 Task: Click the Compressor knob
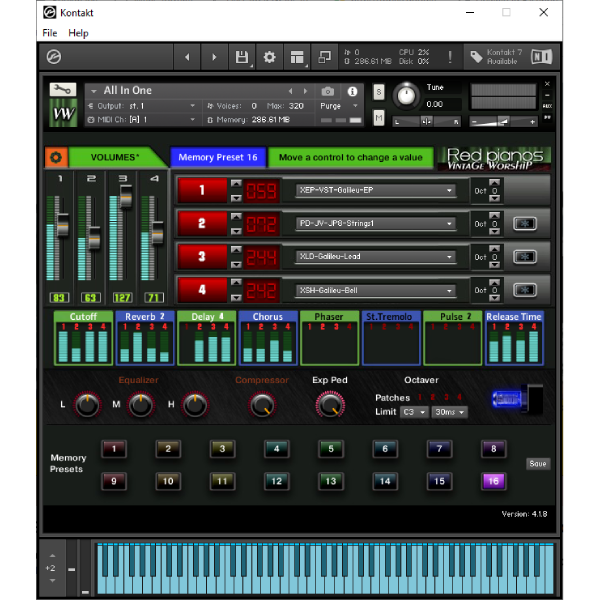point(262,405)
